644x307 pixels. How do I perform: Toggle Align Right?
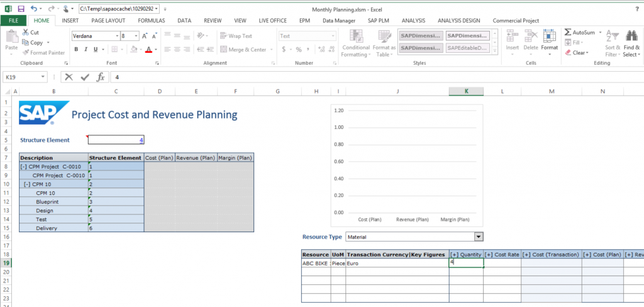[x=187, y=49]
